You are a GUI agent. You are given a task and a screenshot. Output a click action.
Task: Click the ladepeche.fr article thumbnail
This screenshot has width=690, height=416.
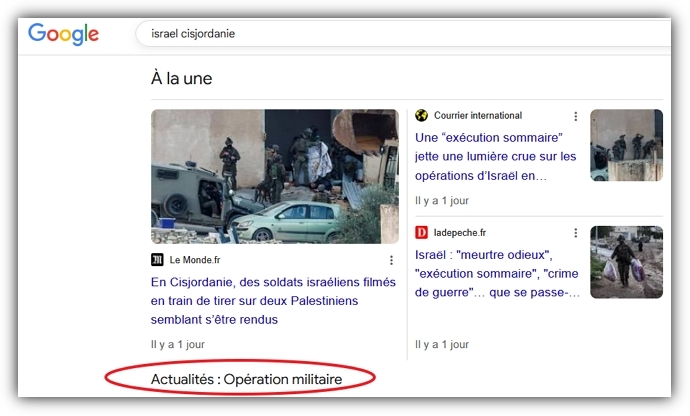(626, 261)
